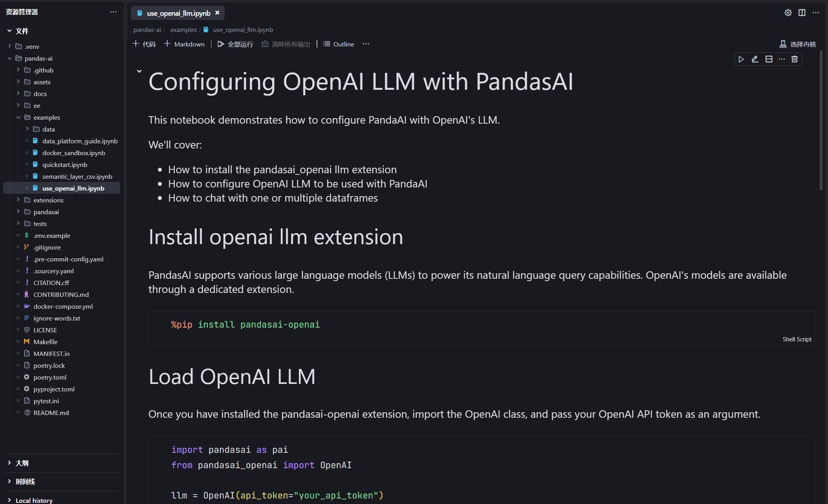Edit the cell using the pencil icon
The image size is (828, 504).
click(x=755, y=59)
